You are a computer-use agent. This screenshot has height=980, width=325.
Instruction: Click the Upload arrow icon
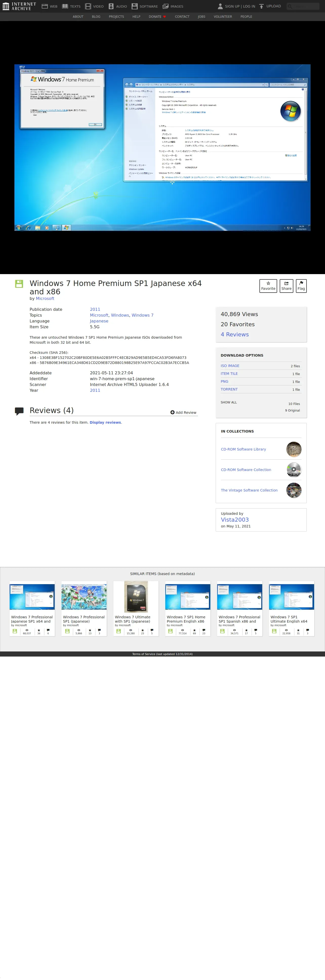tap(261, 6)
